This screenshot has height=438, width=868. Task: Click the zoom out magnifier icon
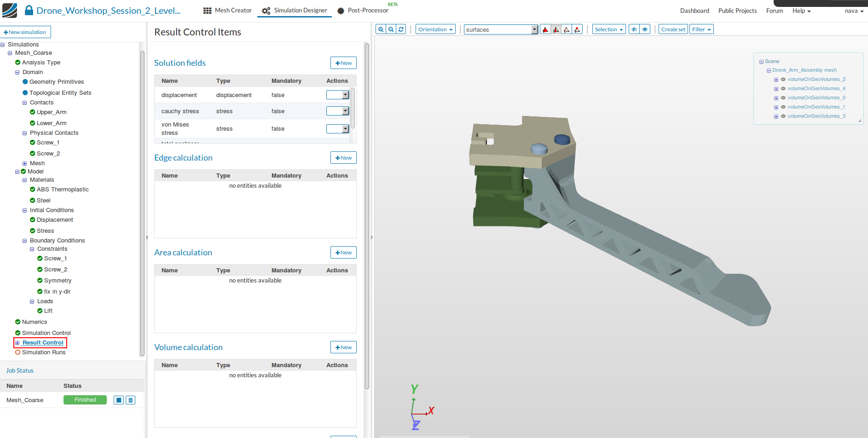coord(391,29)
